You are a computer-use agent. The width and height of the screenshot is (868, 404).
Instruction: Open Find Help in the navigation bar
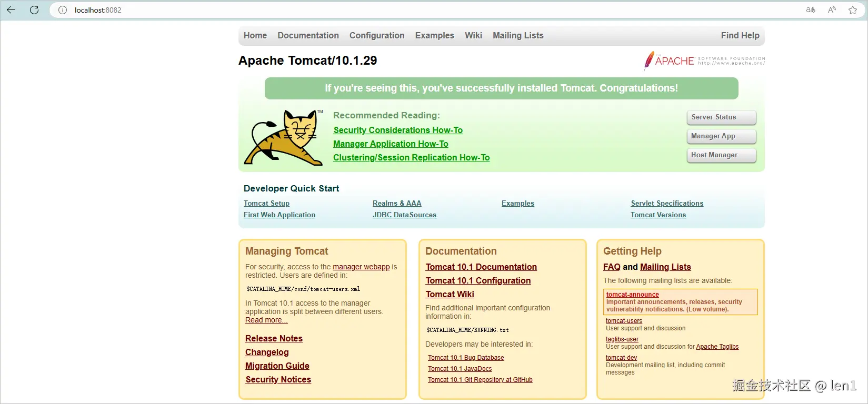[740, 35]
